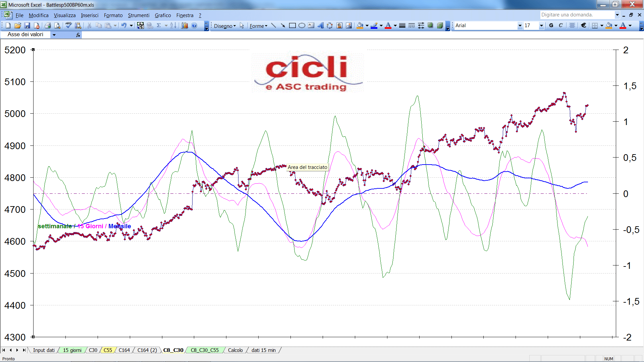Open Excel help question mark icon
The image size is (644, 362).
click(x=194, y=25)
